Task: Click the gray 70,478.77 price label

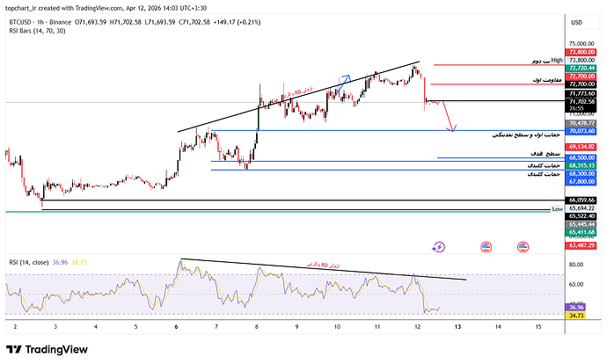Action: click(581, 123)
